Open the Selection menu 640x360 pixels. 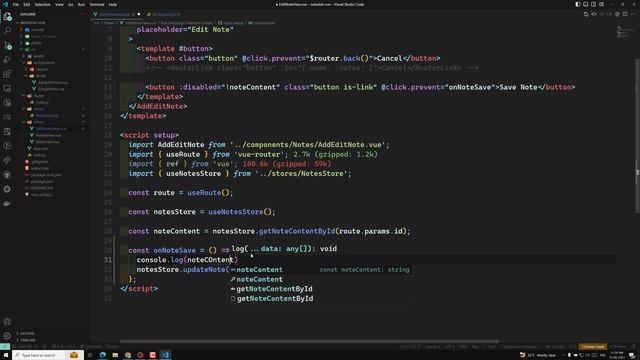(42, 4)
